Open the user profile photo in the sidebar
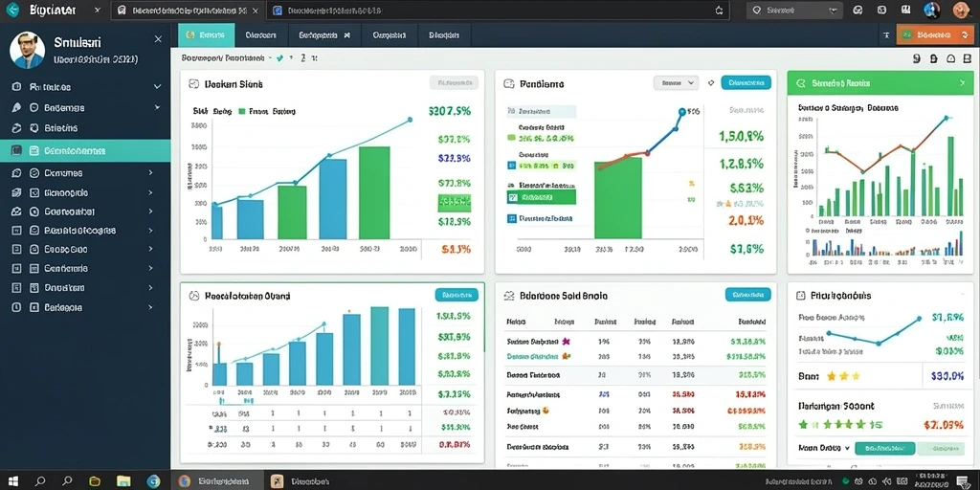 28,50
